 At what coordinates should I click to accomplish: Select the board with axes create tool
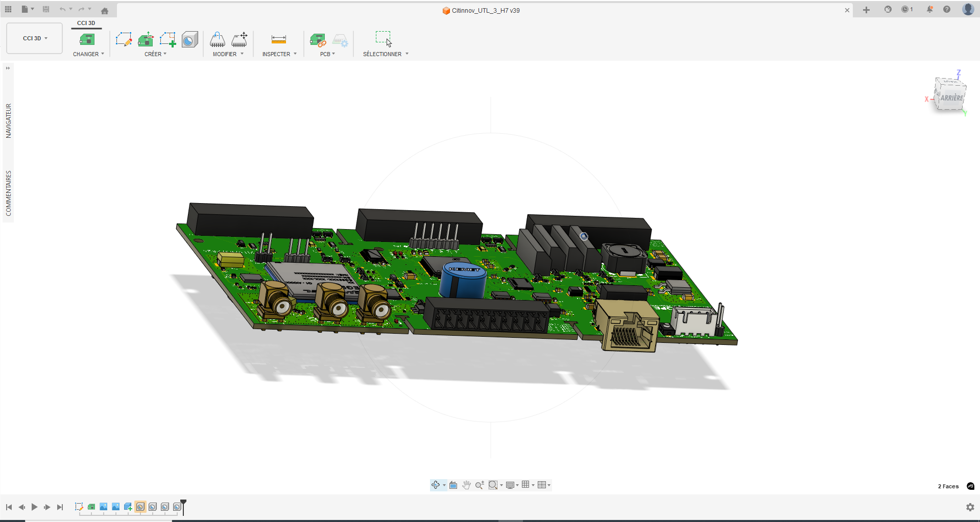146,39
